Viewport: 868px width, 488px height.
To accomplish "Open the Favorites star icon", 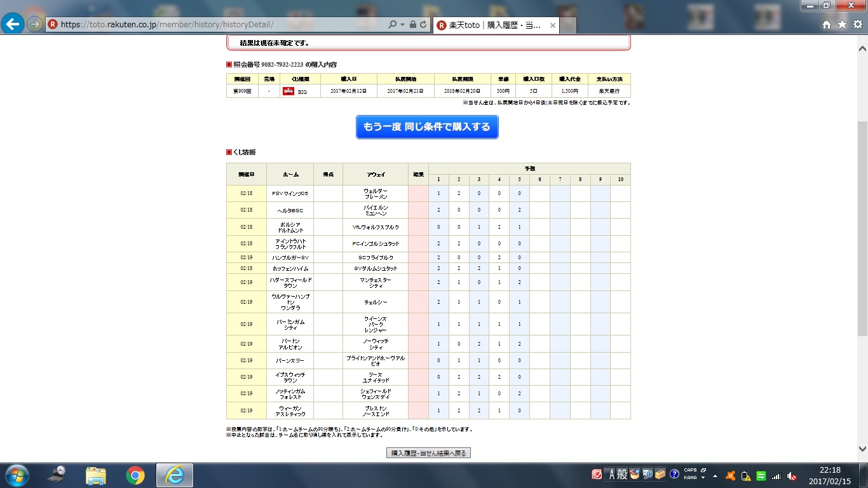I will [842, 25].
